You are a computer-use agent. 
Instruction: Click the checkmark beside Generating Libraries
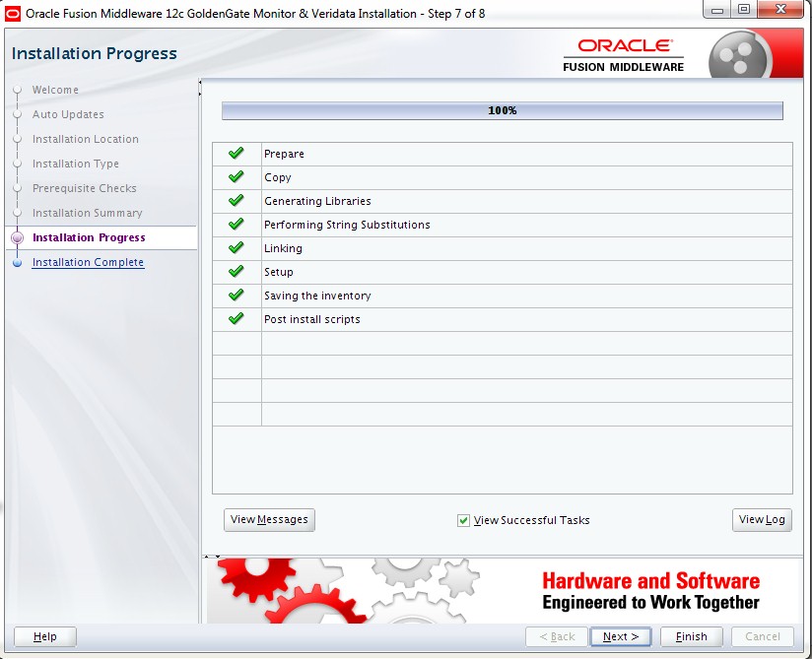point(237,200)
